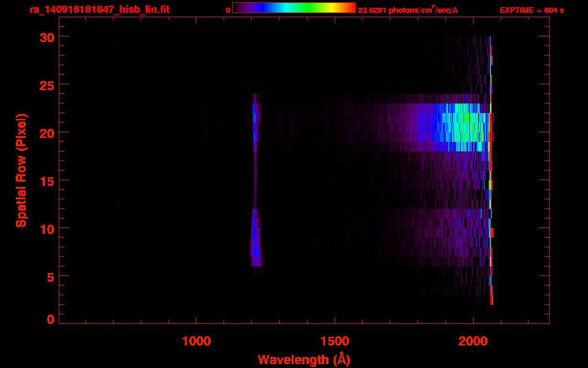Image resolution: width=588 pixels, height=368 pixels.
Task: Click the Spatial Row (Pixel) axis title
Action: (x=21, y=171)
